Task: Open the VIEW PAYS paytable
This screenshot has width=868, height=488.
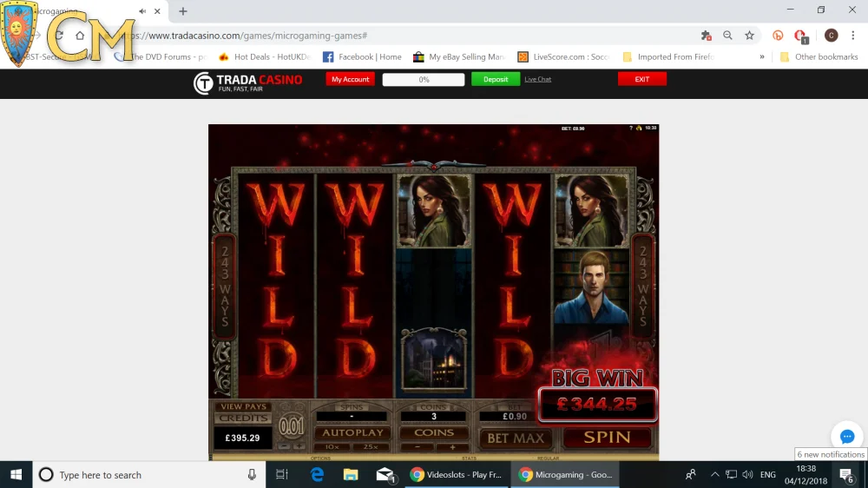Action: (x=243, y=406)
